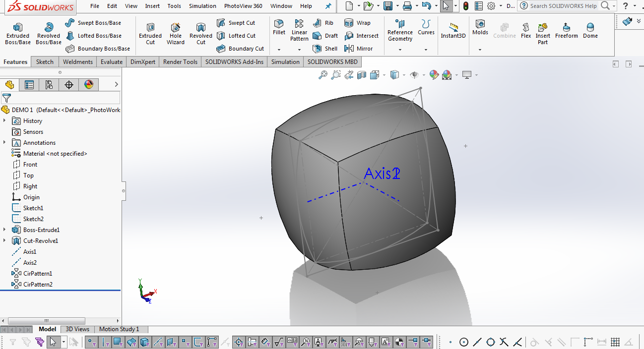Choose Swept Cut feature
Image resolution: width=644 pixels, height=349 pixels.
(x=236, y=23)
